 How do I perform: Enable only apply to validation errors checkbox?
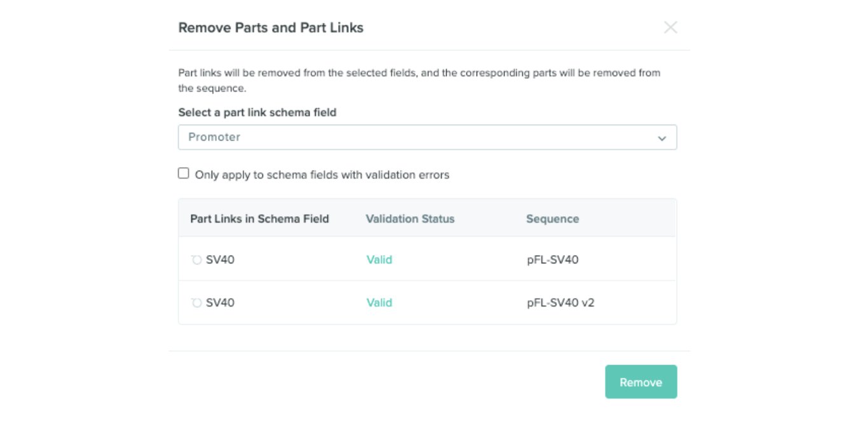click(184, 174)
